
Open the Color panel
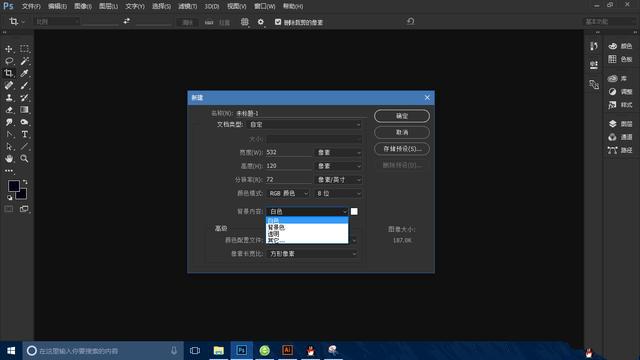tap(620, 46)
